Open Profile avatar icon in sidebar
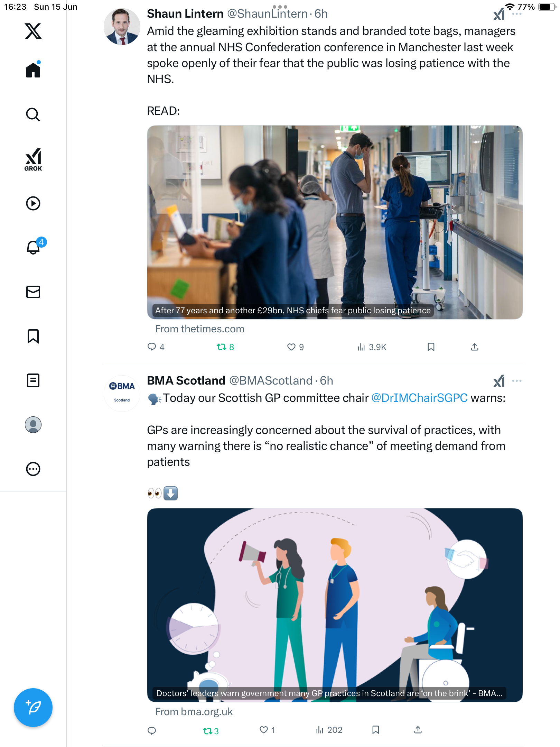This screenshot has width=560, height=747. tap(33, 425)
